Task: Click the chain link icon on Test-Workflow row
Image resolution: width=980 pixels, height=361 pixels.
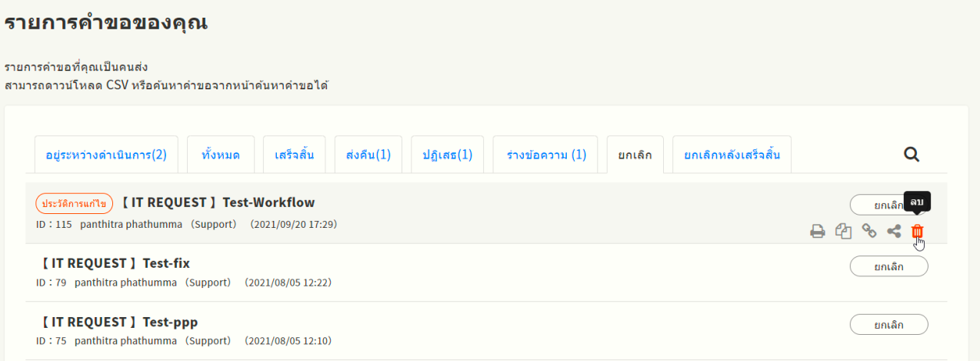Action: (869, 231)
